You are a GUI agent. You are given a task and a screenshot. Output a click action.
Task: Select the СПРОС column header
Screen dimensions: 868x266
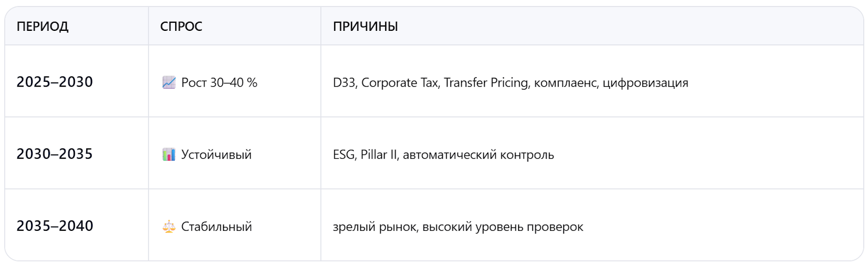coord(181,27)
